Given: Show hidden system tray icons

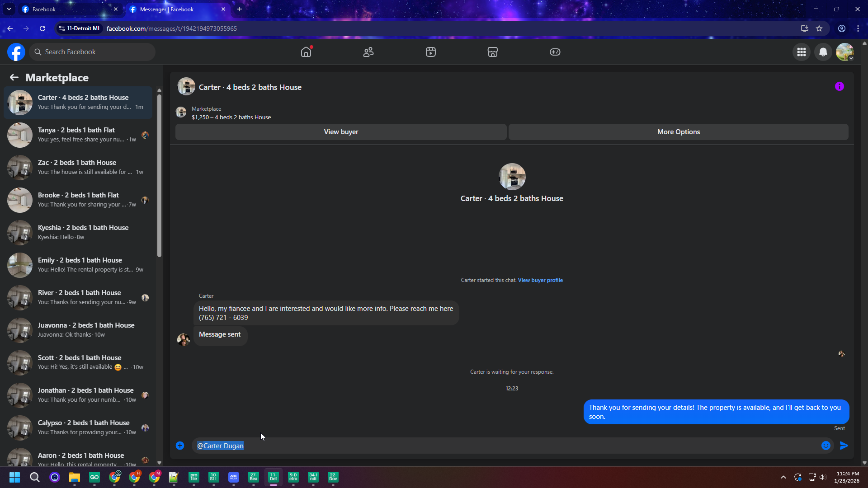Looking at the screenshot, I should point(783,477).
